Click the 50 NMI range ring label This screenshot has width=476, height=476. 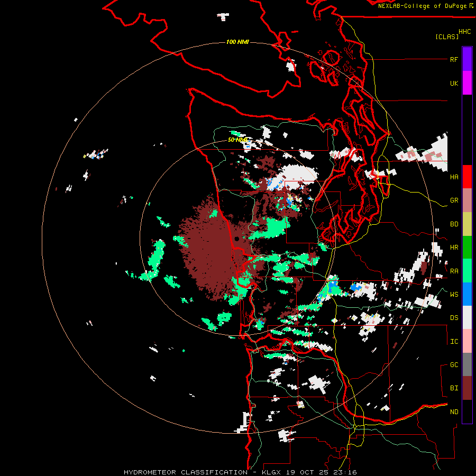(237, 140)
